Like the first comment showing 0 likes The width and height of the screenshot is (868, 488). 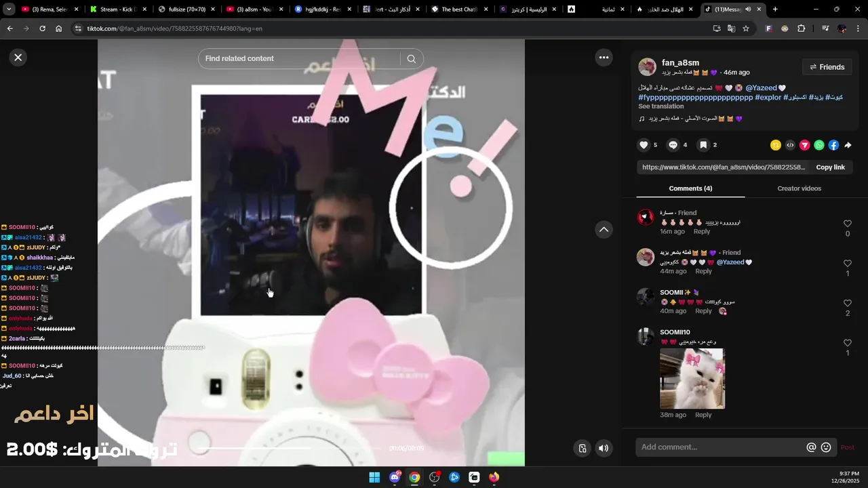click(847, 224)
